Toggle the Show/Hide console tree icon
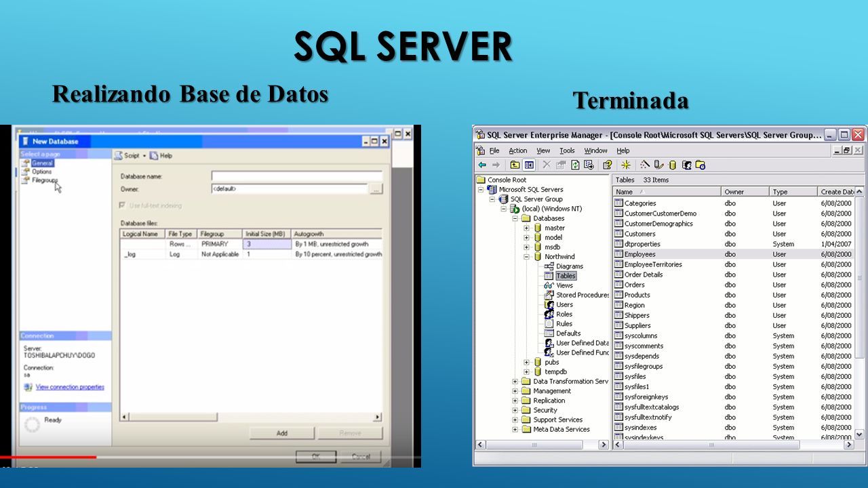The image size is (868, 488). (x=529, y=165)
